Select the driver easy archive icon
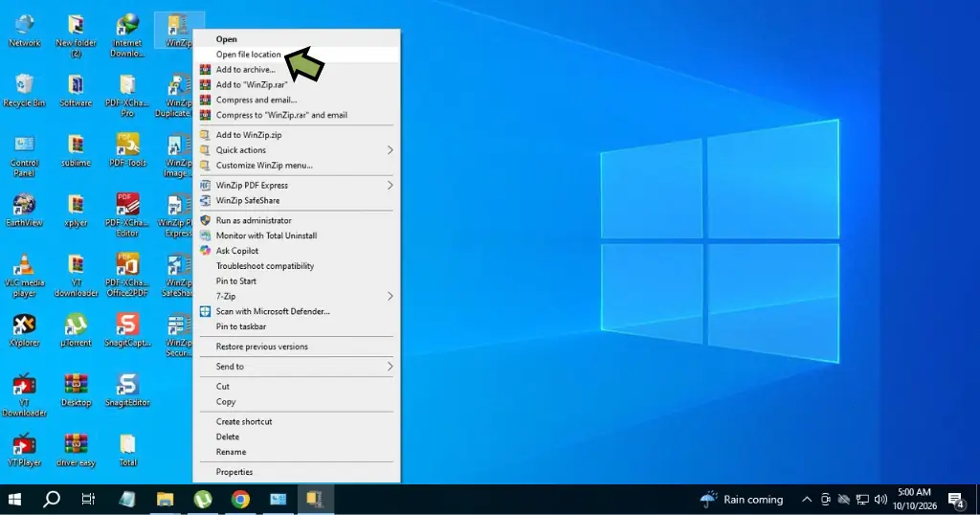 tap(76, 451)
